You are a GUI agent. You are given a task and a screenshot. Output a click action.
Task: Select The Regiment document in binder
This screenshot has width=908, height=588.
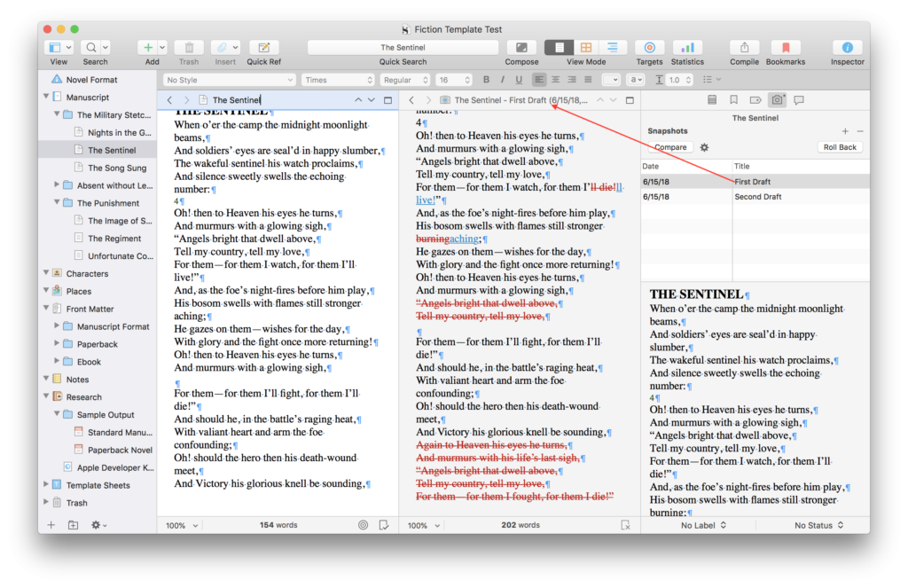click(114, 238)
